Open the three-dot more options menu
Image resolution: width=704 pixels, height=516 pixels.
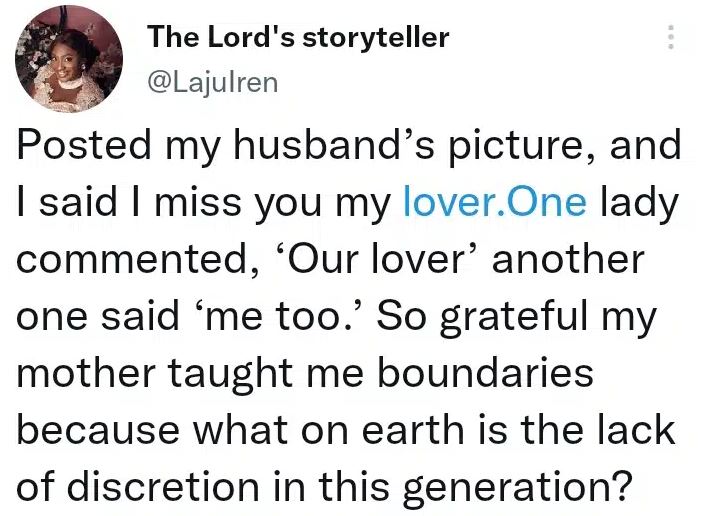[x=670, y=38]
